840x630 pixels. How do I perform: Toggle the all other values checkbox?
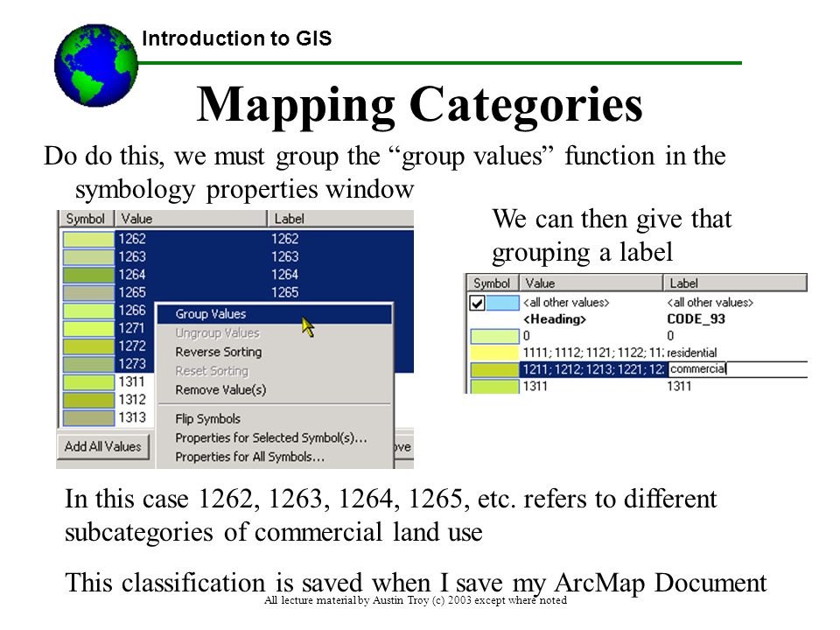[477, 304]
